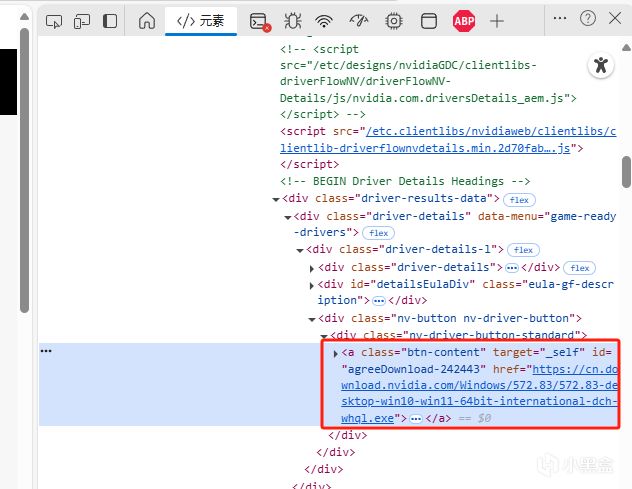Expand ellipsis inside agreeDownload anchor
The image size is (632, 489).
point(416,419)
